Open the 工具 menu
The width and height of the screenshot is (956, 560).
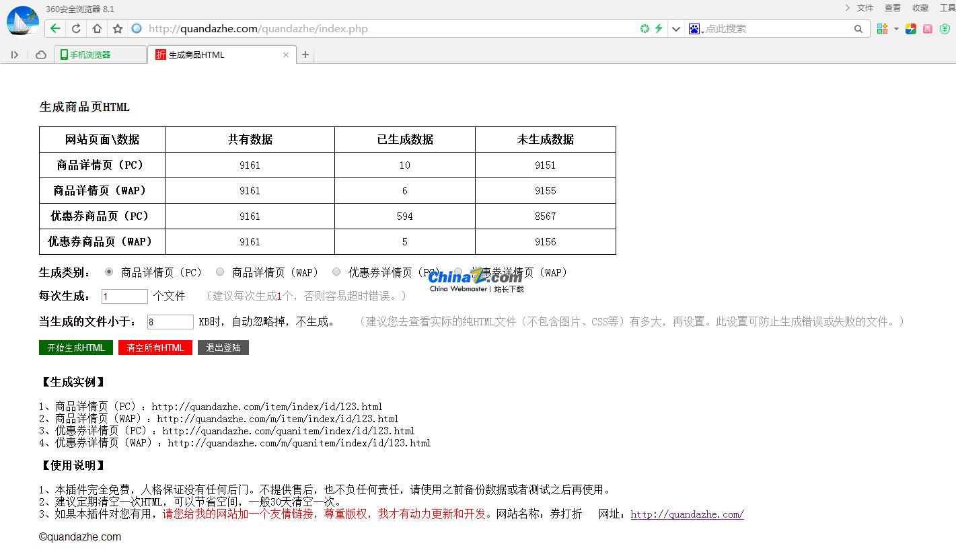click(948, 8)
